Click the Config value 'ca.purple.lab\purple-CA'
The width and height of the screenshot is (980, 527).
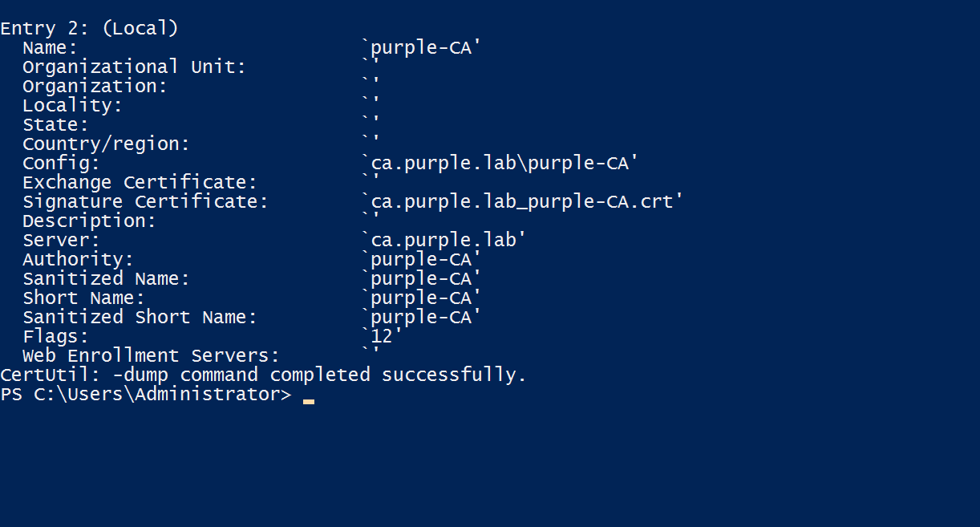(x=500, y=164)
